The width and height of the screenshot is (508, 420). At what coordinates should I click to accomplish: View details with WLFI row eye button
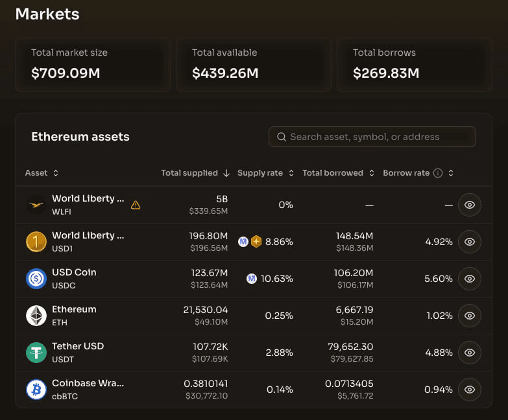470,205
